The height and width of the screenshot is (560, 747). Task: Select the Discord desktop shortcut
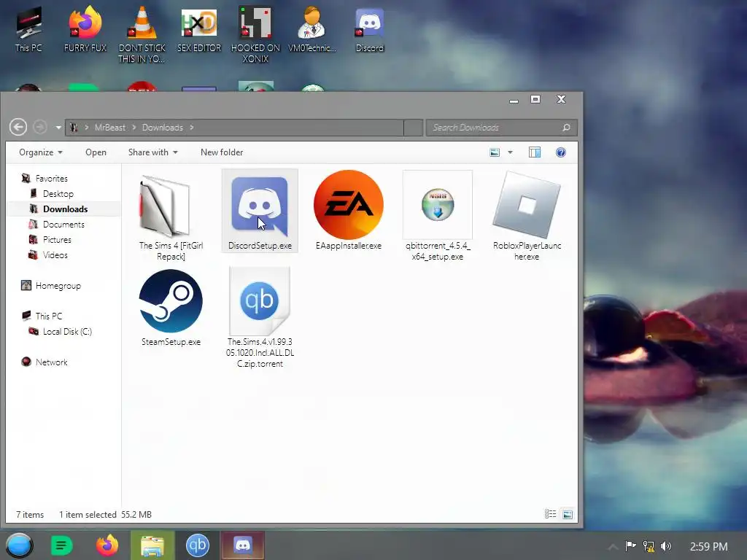click(x=369, y=29)
